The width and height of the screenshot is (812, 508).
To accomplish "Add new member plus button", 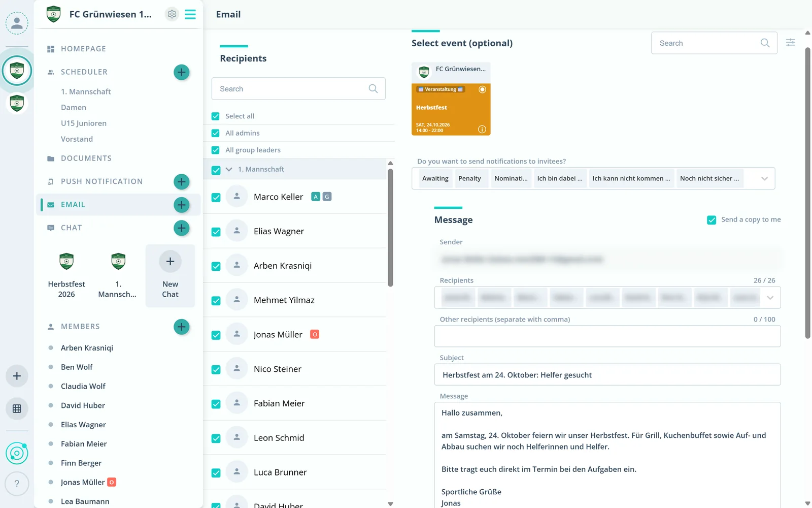I will tap(181, 327).
